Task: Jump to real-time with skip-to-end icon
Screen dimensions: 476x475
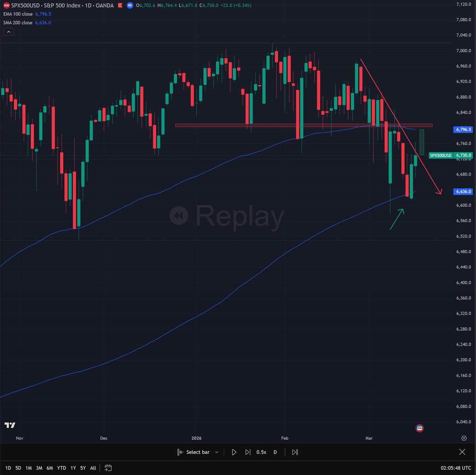Action: click(295, 452)
